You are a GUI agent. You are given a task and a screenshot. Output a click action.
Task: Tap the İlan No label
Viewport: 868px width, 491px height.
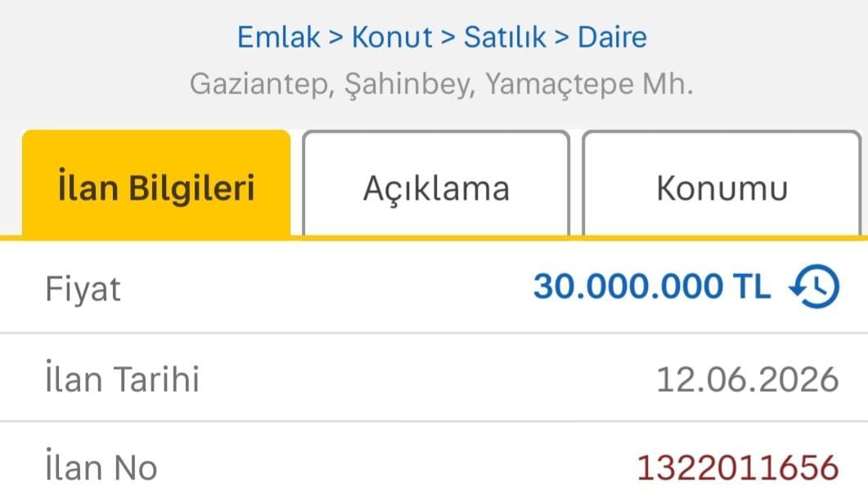(101, 466)
